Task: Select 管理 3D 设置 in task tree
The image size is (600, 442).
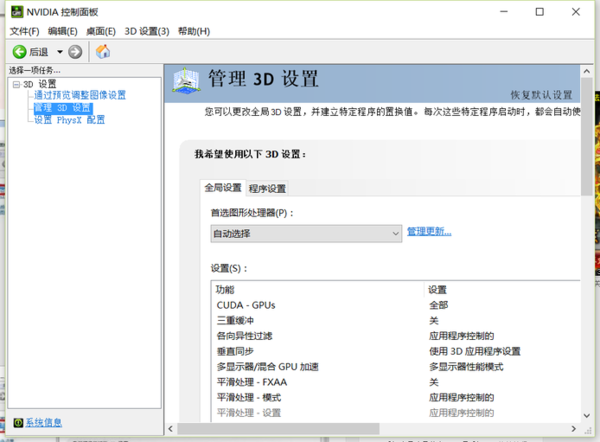Action: pos(63,108)
